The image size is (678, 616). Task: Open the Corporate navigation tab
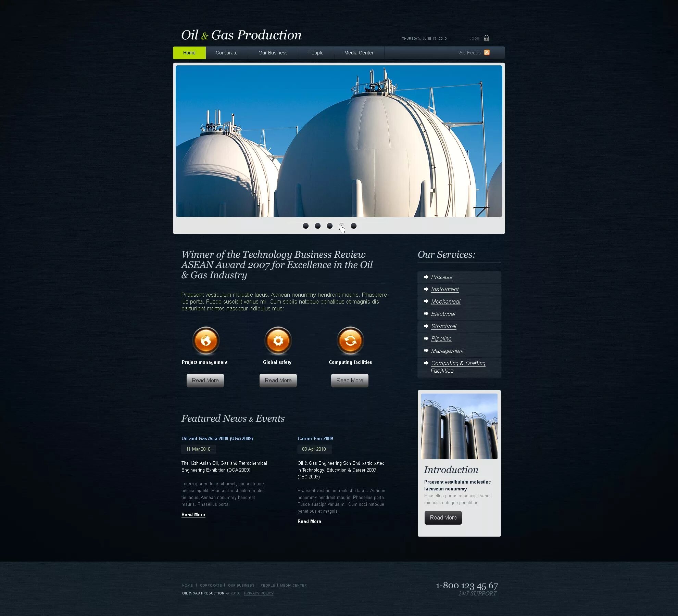point(227,53)
